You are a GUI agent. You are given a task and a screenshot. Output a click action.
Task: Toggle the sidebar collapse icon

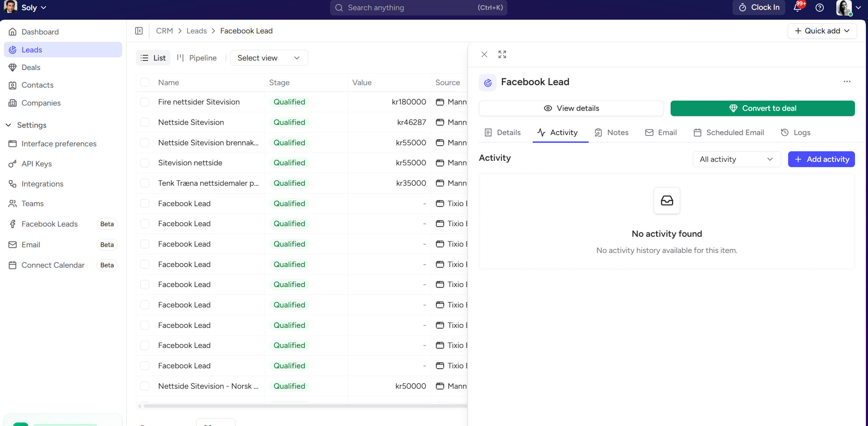139,31
